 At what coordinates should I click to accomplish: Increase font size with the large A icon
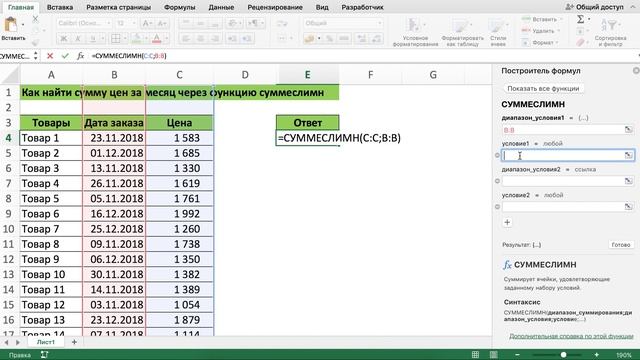pyautogui.click(x=147, y=23)
